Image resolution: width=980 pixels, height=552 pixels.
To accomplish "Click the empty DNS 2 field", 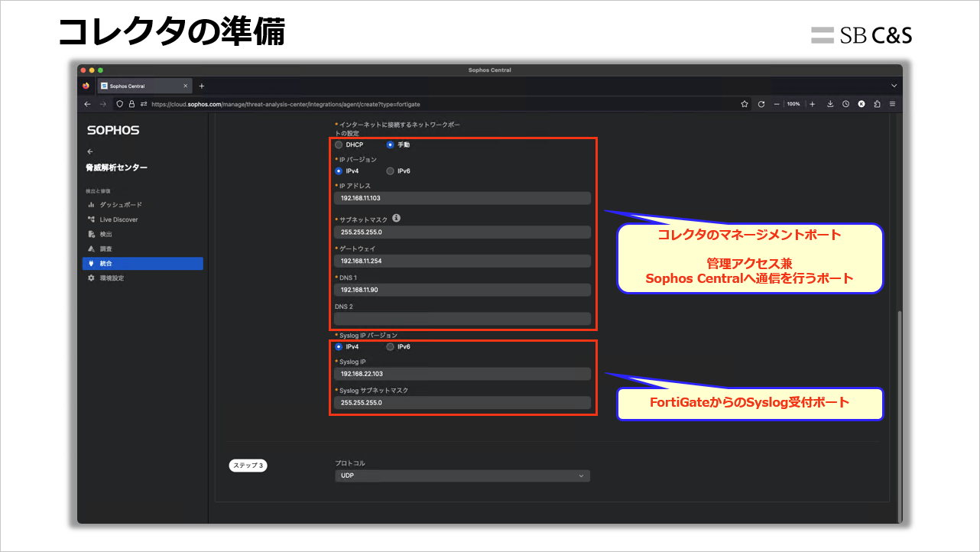I will click(x=462, y=319).
